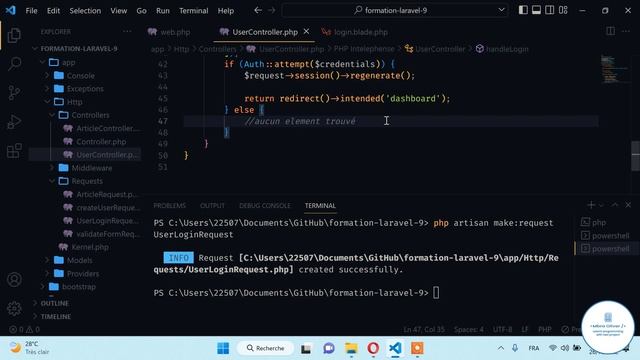This screenshot has width=640, height=360.
Task: Open the Accounts menu icon
Action: (x=14, y=280)
